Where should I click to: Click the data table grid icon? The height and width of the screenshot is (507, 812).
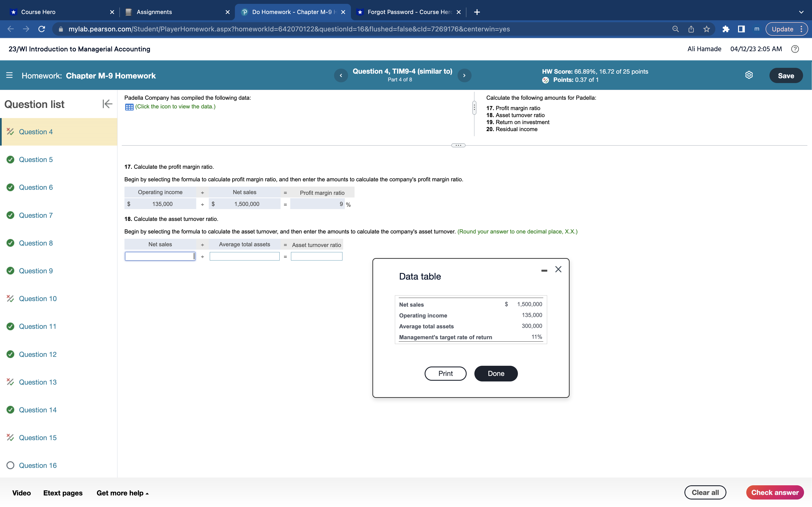coord(129,107)
